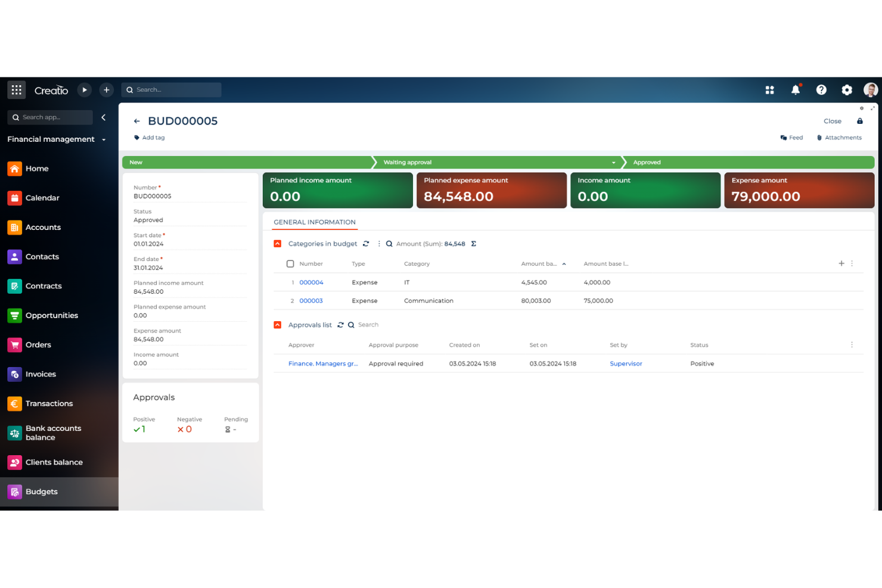This screenshot has width=882, height=588.
Task: Open the Feed panel
Action: (791, 138)
